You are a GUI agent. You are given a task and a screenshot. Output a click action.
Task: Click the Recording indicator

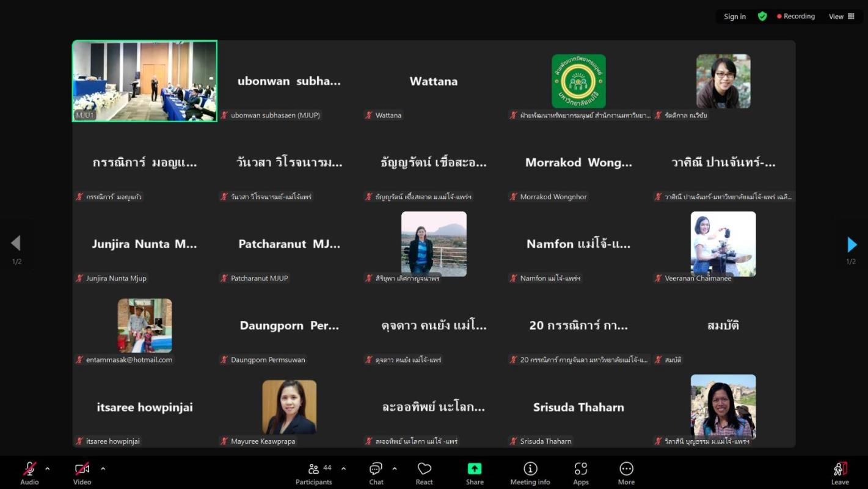pyautogui.click(x=795, y=17)
